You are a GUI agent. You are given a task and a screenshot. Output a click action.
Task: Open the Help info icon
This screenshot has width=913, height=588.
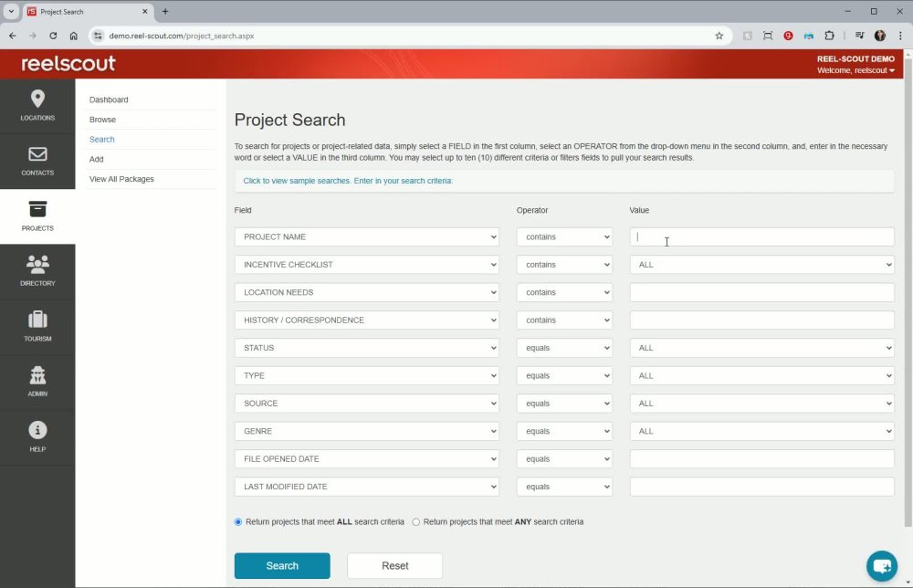pyautogui.click(x=37, y=430)
